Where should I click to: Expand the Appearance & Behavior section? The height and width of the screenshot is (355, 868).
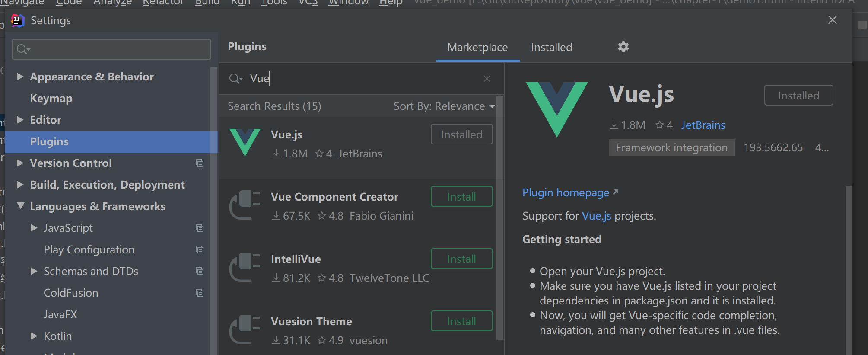(x=20, y=77)
